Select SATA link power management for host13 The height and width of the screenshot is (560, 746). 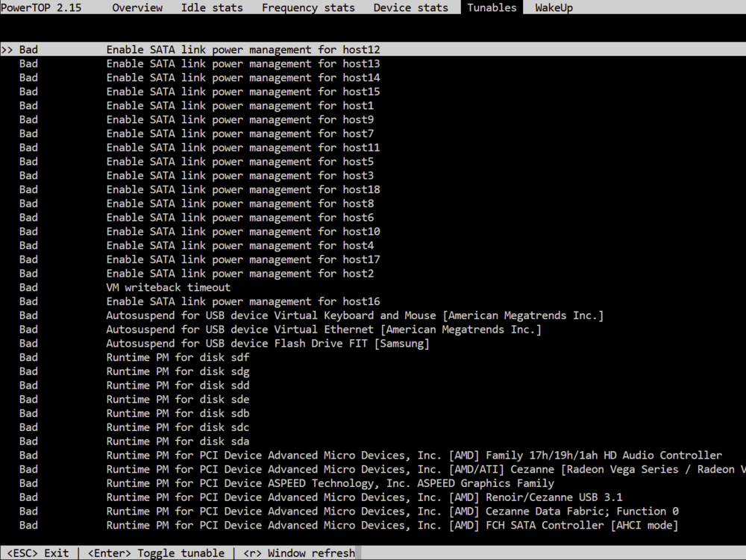click(x=243, y=63)
